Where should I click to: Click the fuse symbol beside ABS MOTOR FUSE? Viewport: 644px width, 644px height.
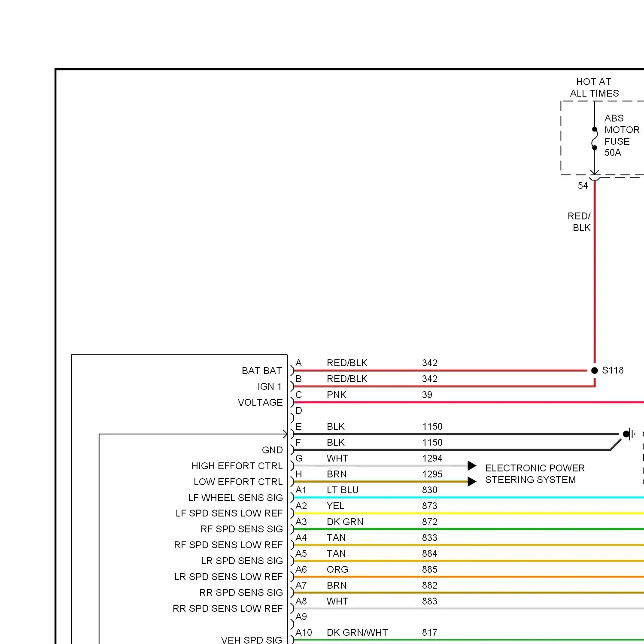(x=595, y=139)
